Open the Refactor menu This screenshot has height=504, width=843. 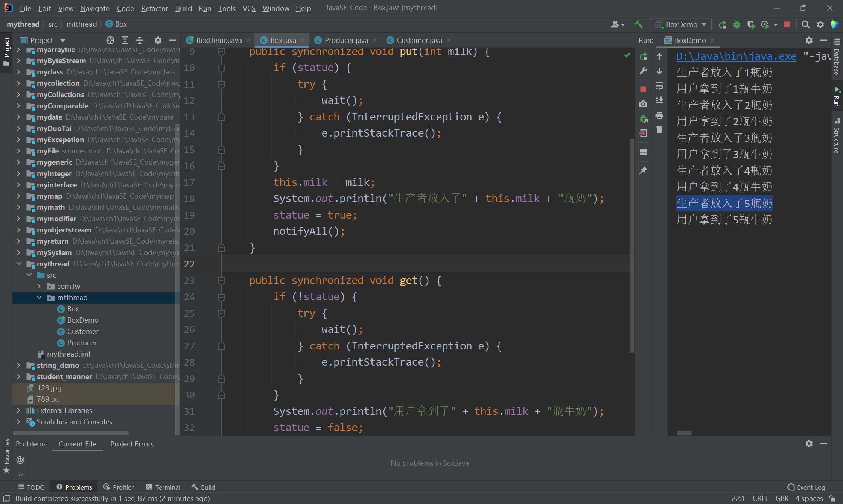(154, 8)
